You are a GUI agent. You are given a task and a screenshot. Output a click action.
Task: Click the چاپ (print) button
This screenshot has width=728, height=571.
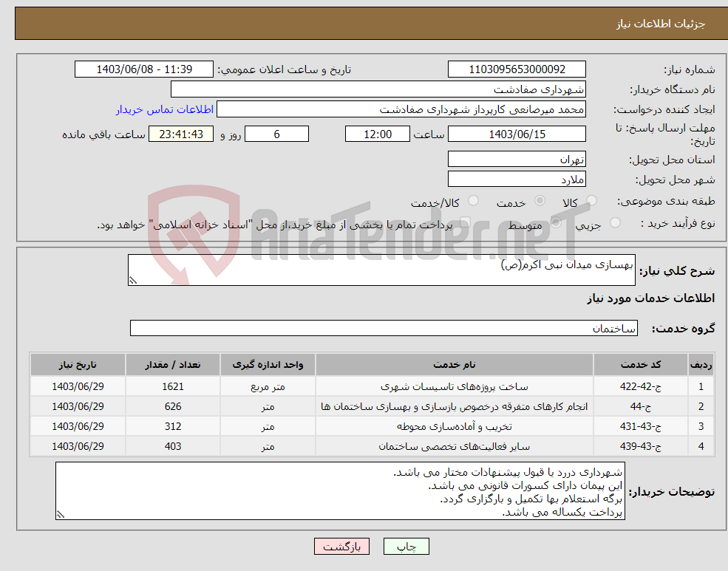(x=406, y=547)
